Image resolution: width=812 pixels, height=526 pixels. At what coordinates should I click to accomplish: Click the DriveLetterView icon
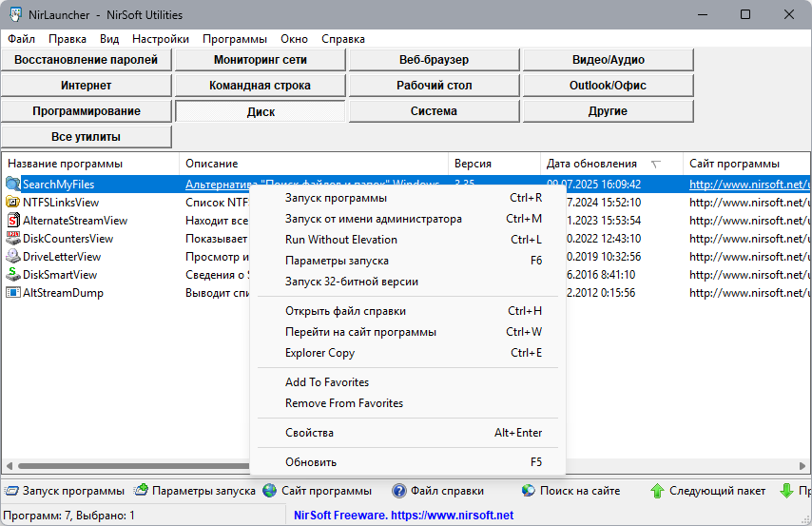[x=13, y=257]
